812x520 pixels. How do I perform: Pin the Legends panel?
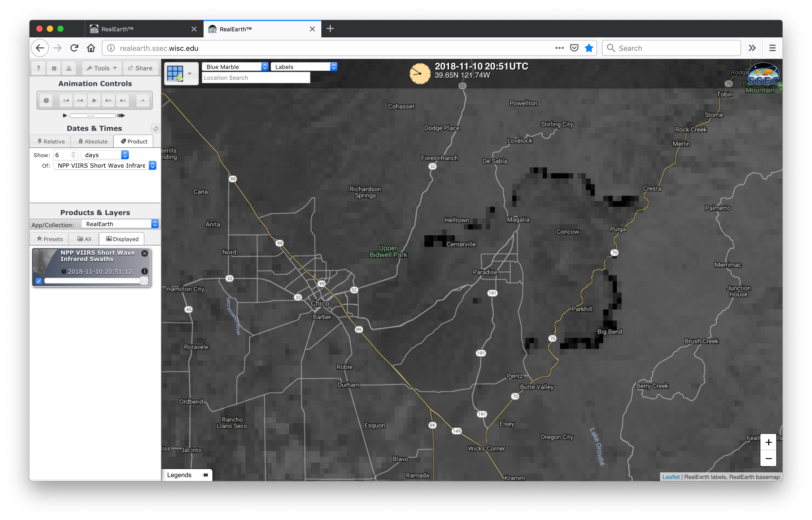point(205,475)
